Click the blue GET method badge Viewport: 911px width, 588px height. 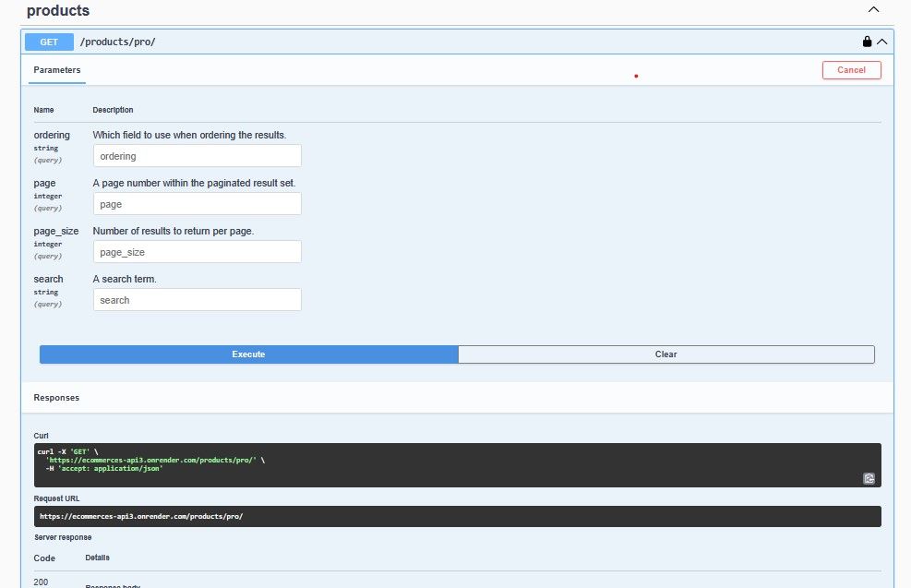pyautogui.click(x=49, y=42)
